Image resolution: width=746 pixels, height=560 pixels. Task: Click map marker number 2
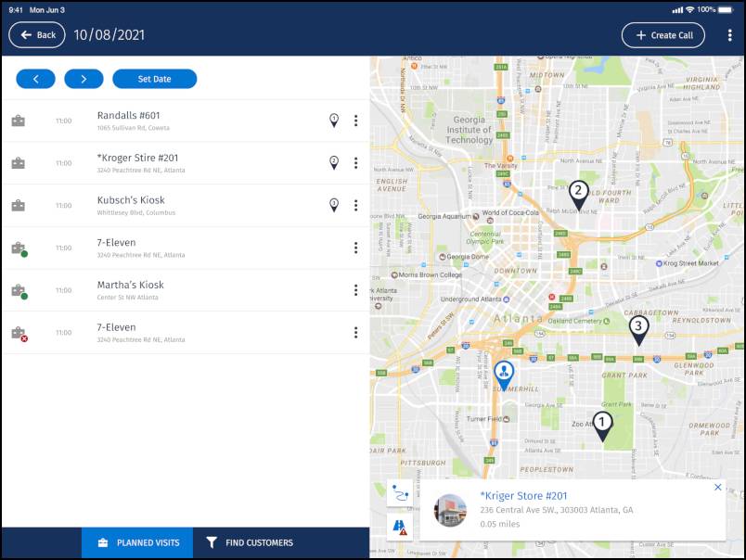click(x=579, y=196)
